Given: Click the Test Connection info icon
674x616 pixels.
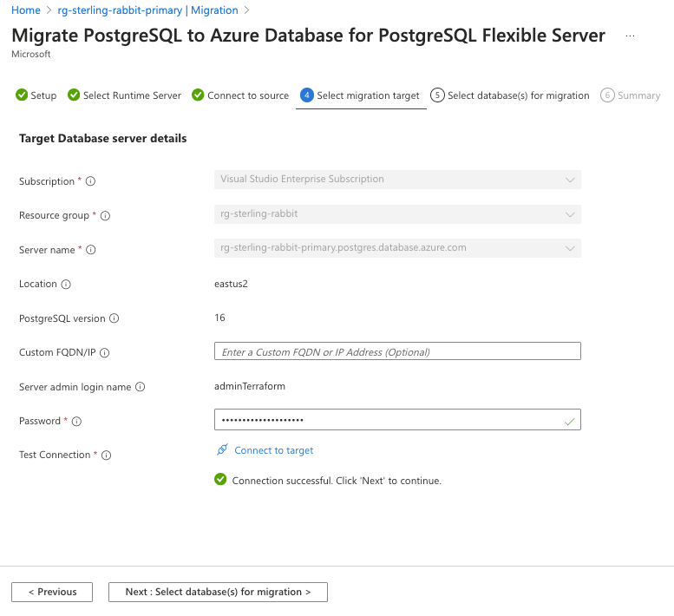Looking at the screenshot, I should (x=107, y=455).
